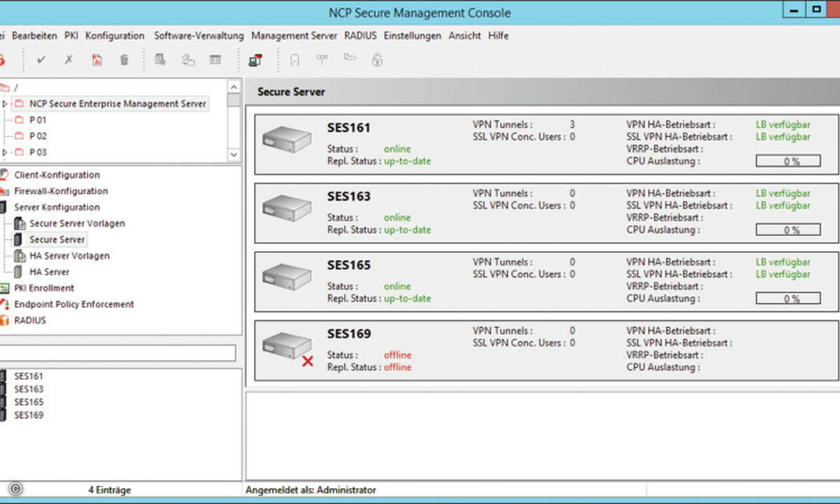Click the X cancel toolbar icon
Screen dimensions: 840x504
click(69, 60)
